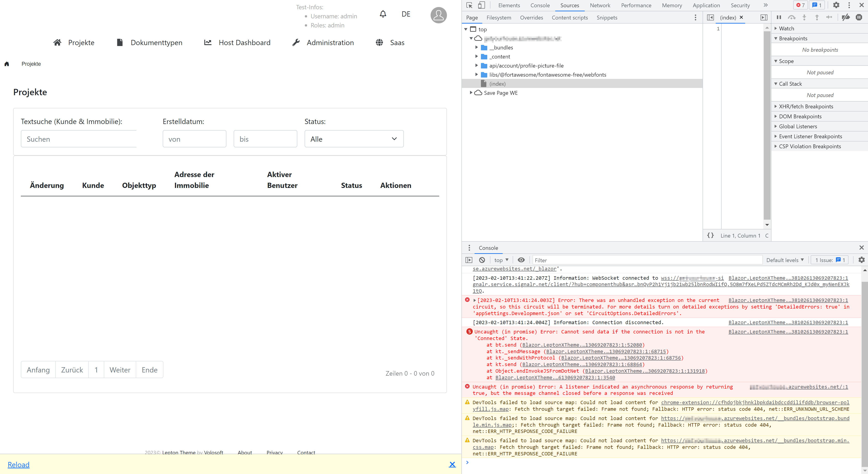Toggle the Eye icon to create live expression
Screen dimensions: 868x474
tap(521, 260)
